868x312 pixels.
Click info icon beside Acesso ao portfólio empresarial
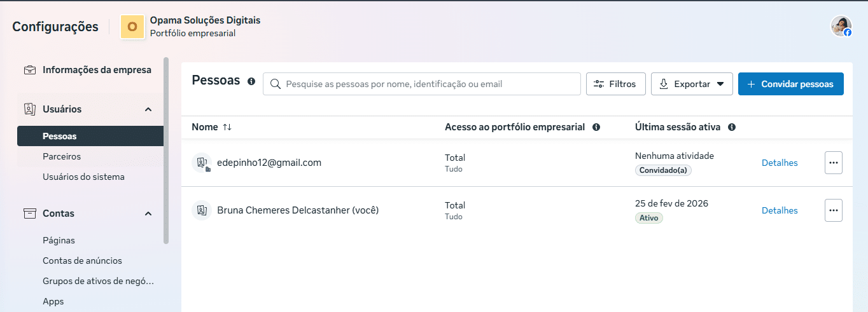596,127
